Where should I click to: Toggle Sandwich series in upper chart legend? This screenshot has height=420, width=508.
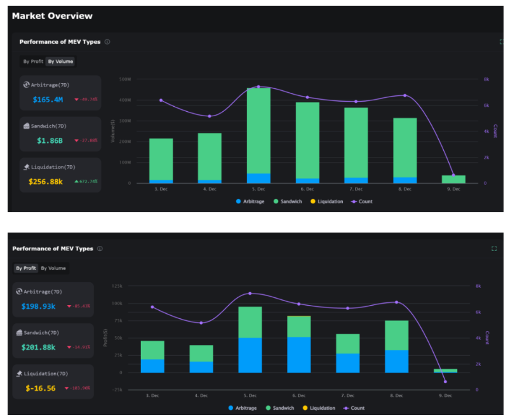tap(288, 201)
